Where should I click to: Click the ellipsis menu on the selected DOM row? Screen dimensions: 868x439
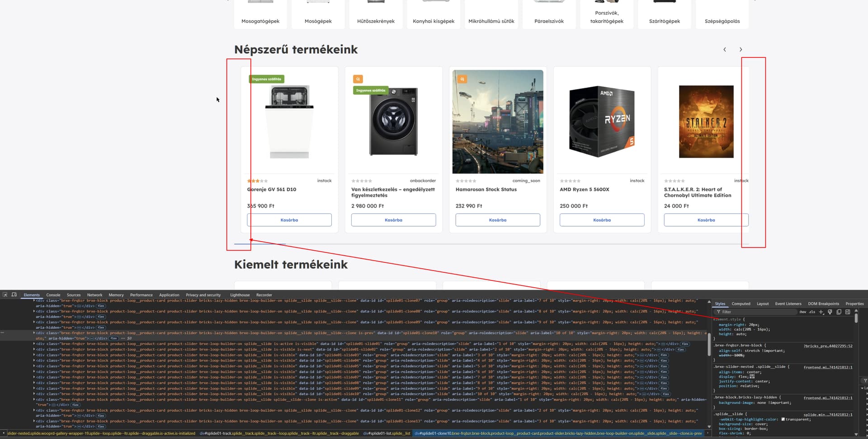click(x=3, y=333)
